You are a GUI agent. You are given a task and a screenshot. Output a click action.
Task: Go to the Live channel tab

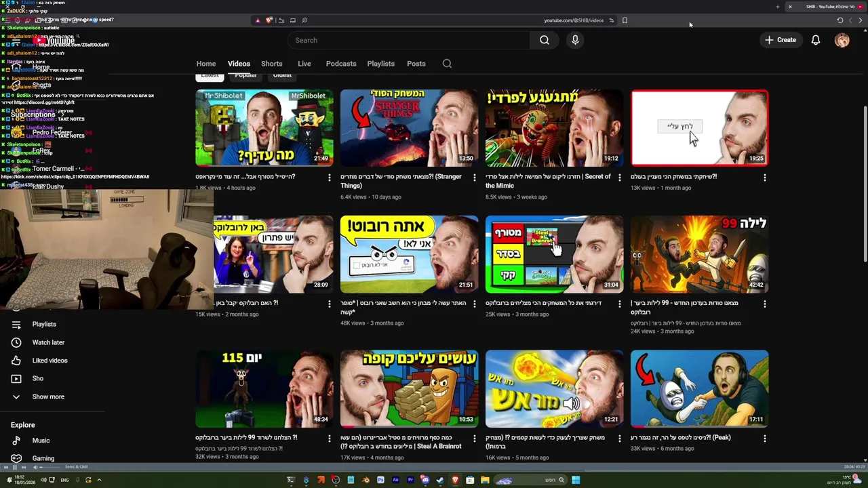(304, 64)
